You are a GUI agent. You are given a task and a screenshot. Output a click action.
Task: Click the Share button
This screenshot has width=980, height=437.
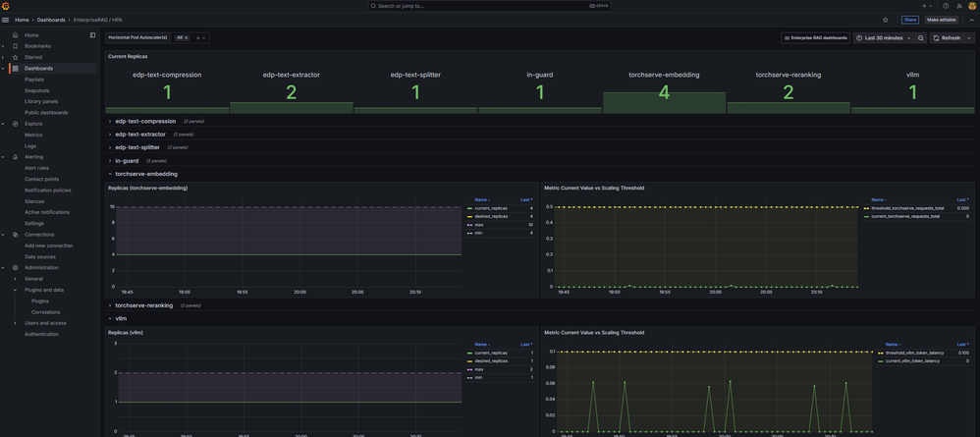click(x=910, y=20)
